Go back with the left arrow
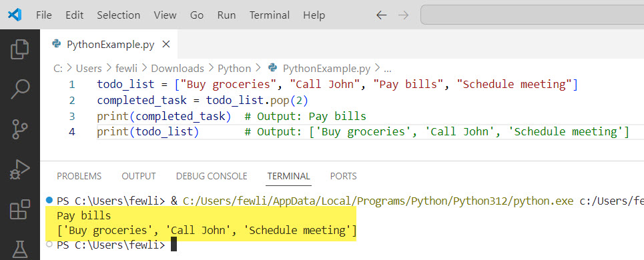 [x=382, y=15]
